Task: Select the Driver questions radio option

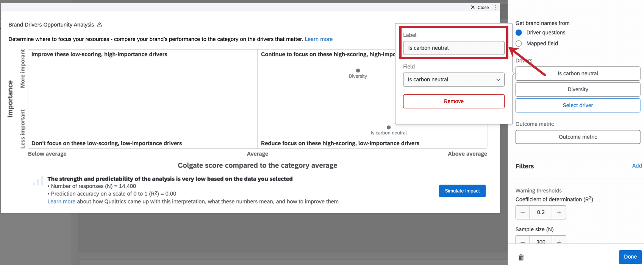Action: (x=519, y=33)
